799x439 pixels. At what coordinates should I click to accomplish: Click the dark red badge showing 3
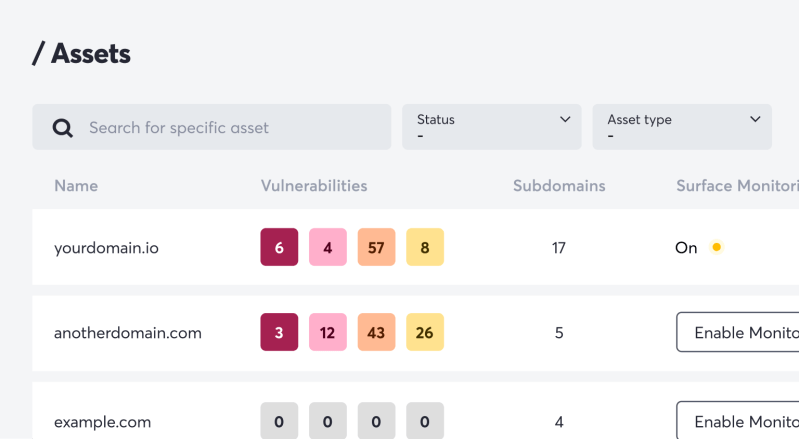[x=279, y=332]
